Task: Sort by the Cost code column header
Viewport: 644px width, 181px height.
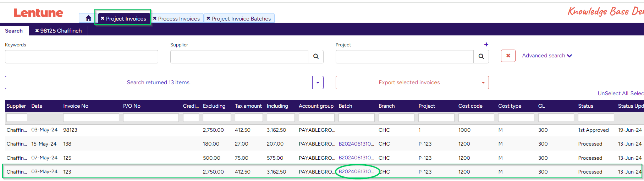Action: (x=470, y=106)
